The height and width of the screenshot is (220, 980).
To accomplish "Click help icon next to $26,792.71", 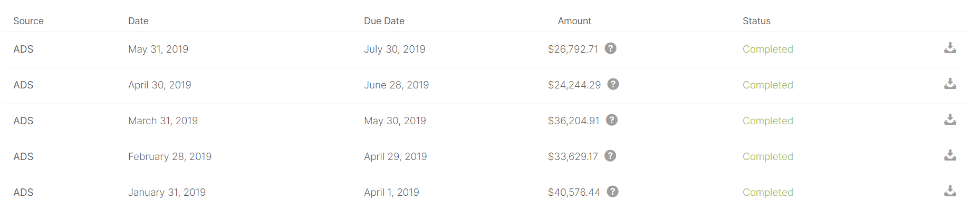I will tap(610, 48).
